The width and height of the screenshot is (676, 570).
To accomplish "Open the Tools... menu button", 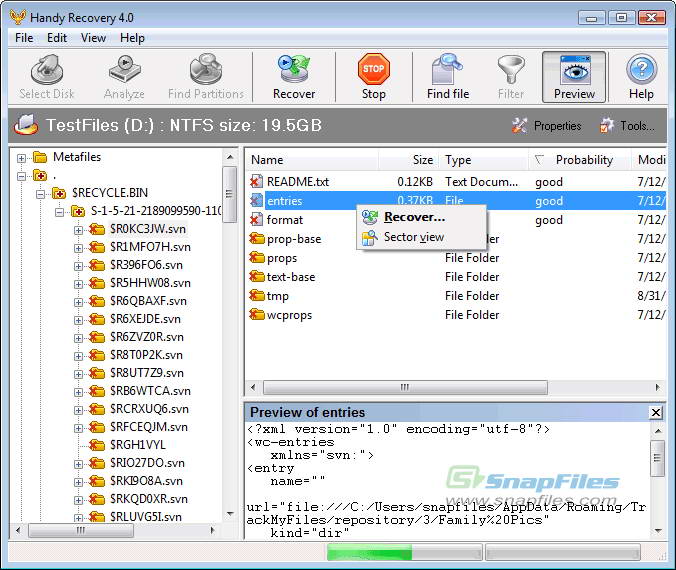I will [627, 125].
